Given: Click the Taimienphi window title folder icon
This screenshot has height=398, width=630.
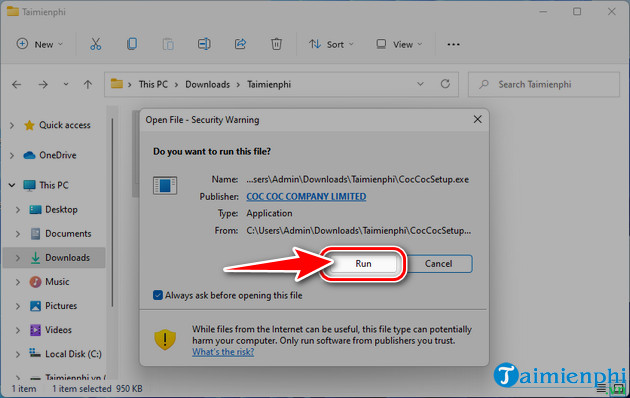Looking at the screenshot, I should point(12,11).
